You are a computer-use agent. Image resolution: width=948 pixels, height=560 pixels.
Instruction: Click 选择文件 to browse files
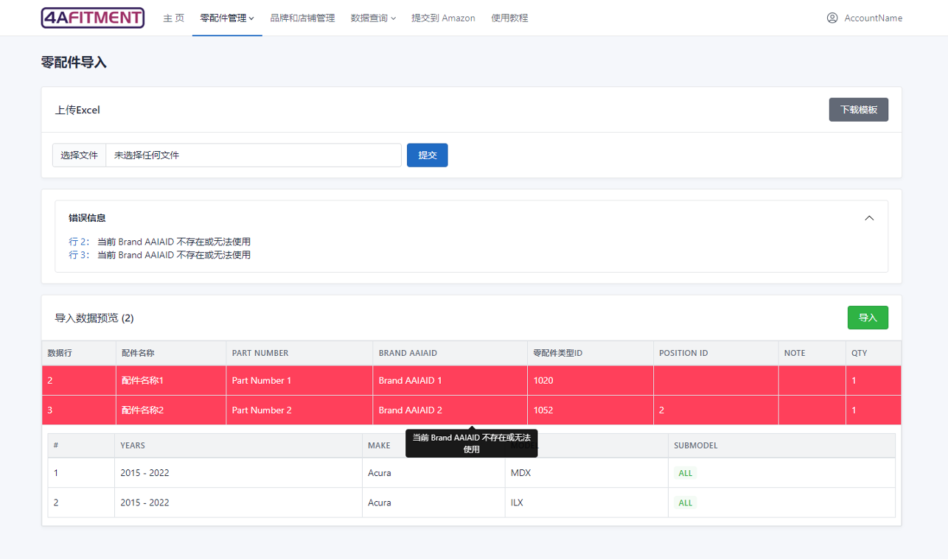79,155
